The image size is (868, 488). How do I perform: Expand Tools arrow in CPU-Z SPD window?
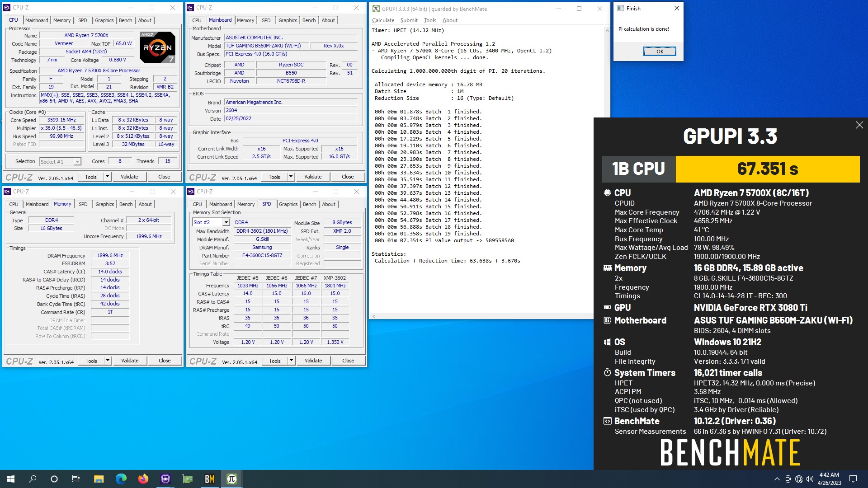291,361
